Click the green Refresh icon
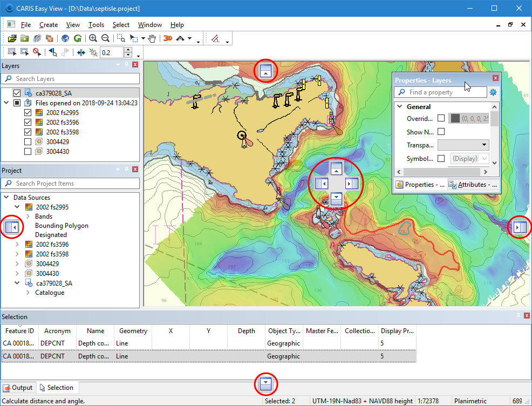Screen dimensions: 532x406 pyautogui.click(x=78, y=38)
